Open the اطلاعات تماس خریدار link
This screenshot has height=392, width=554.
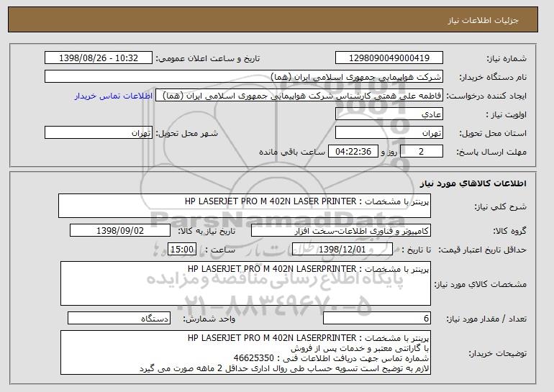pos(114,96)
